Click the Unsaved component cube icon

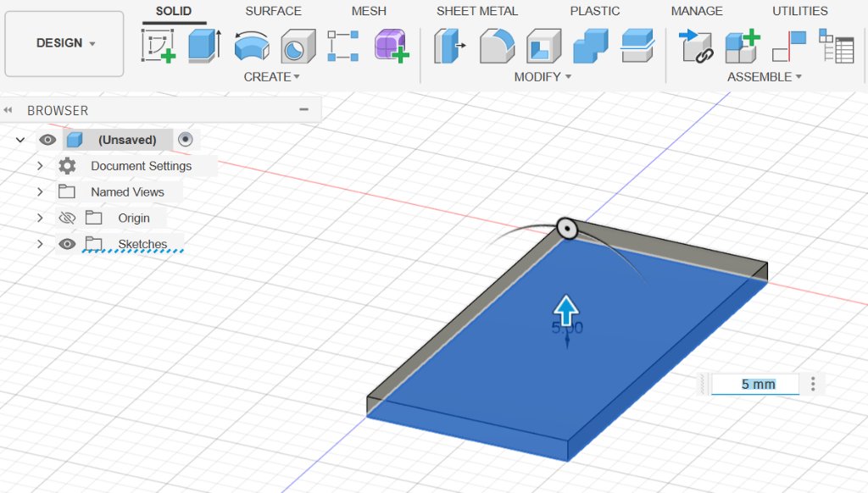click(x=75, y=140)
